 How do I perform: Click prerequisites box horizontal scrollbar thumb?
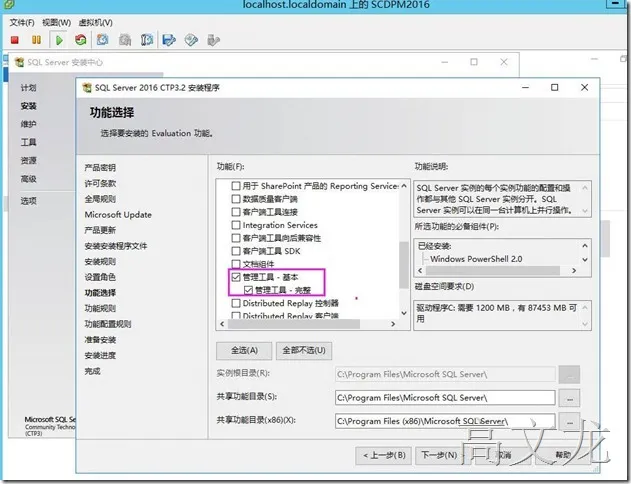[493, 271]
